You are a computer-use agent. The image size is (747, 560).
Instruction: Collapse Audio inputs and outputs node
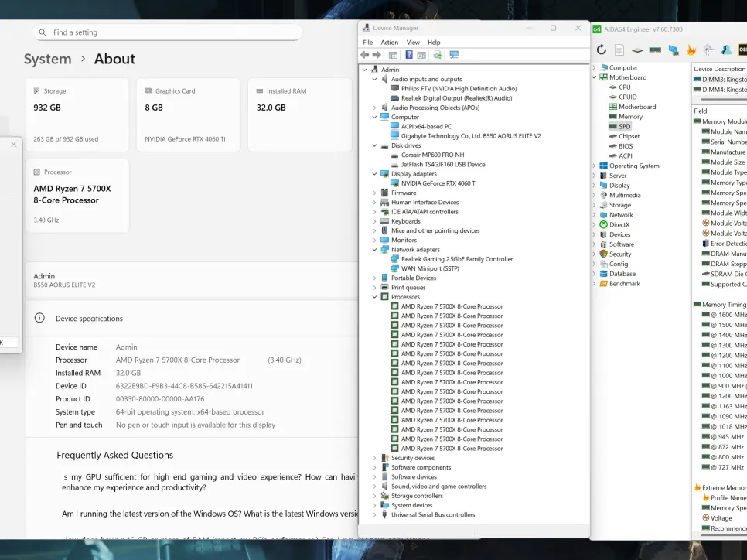(374, 79)
